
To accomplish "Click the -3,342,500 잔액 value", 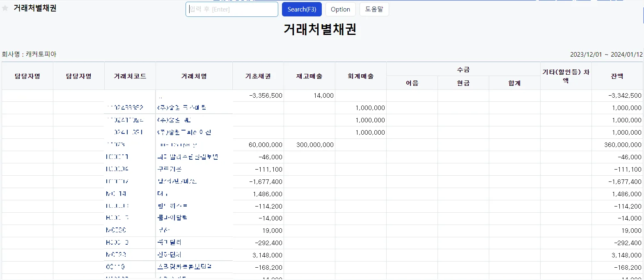I will coord(625,95).
